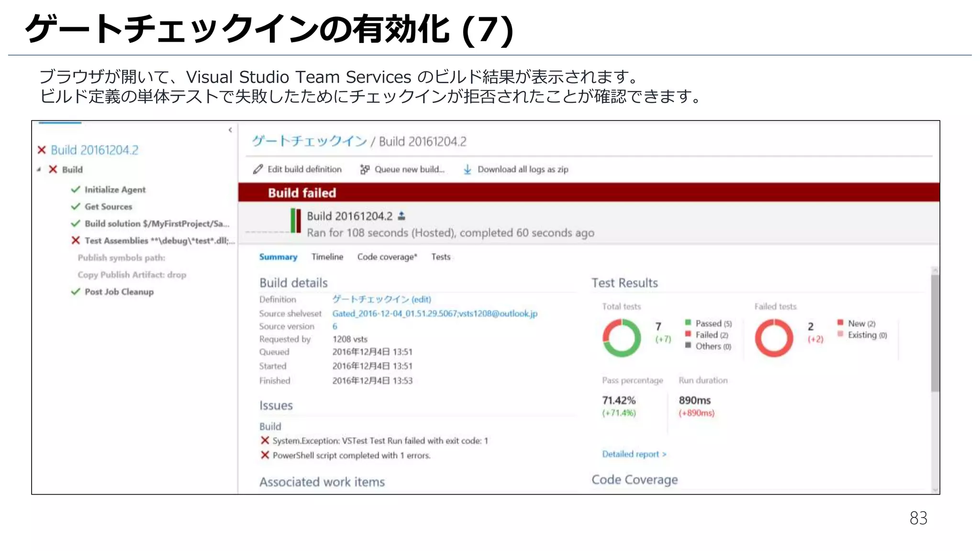Click the green Passed (5) legend swatch
This screenshot has height=551, width=980.
click(x=688, y=322)
